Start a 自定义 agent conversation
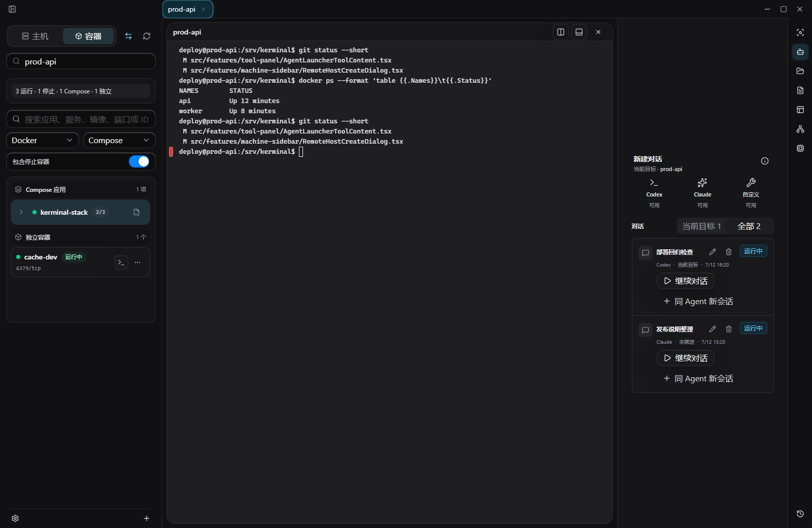 [751, 193]
